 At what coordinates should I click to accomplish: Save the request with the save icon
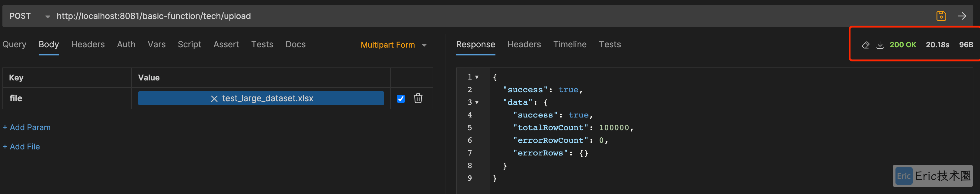click(941, 16)
